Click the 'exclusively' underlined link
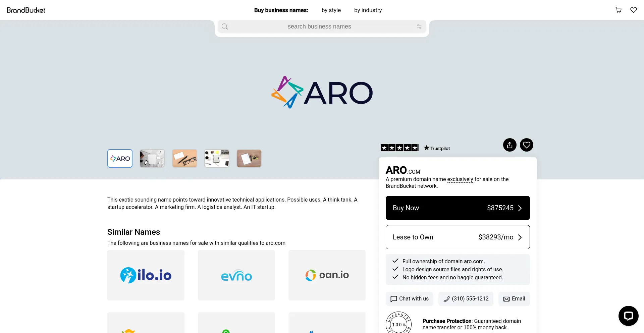644x333 pixels. (460, 179)
